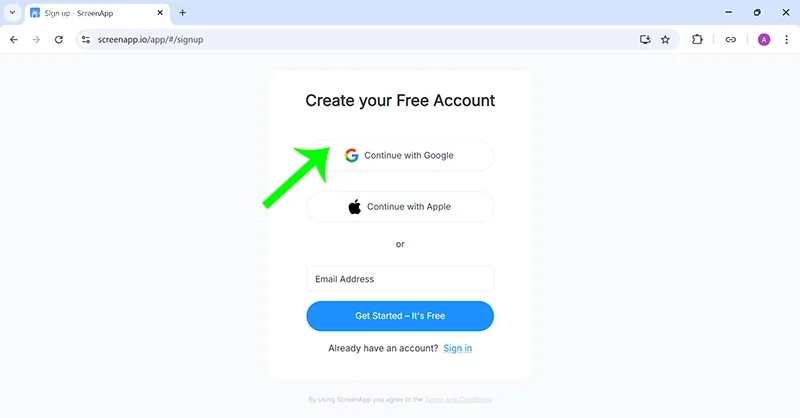Follow the Sign in link
The width and height of the screenshot is (800, 418).
coord(458,348)
